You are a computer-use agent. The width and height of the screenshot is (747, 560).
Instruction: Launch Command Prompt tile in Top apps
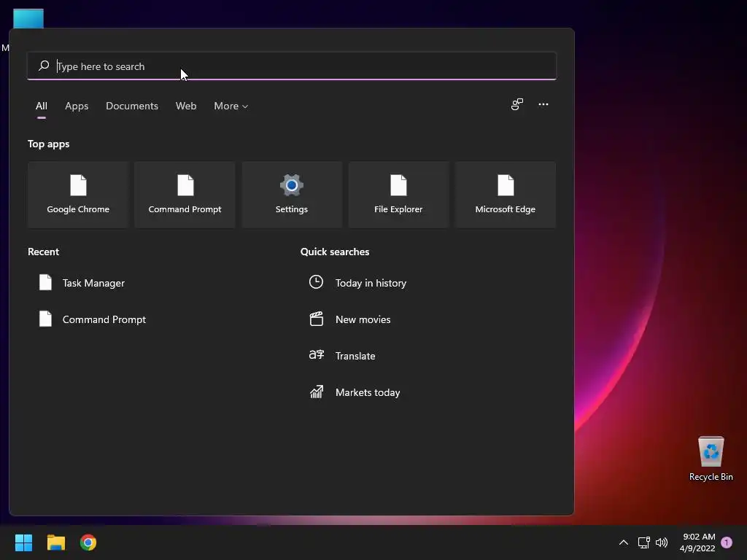[185, 195]
